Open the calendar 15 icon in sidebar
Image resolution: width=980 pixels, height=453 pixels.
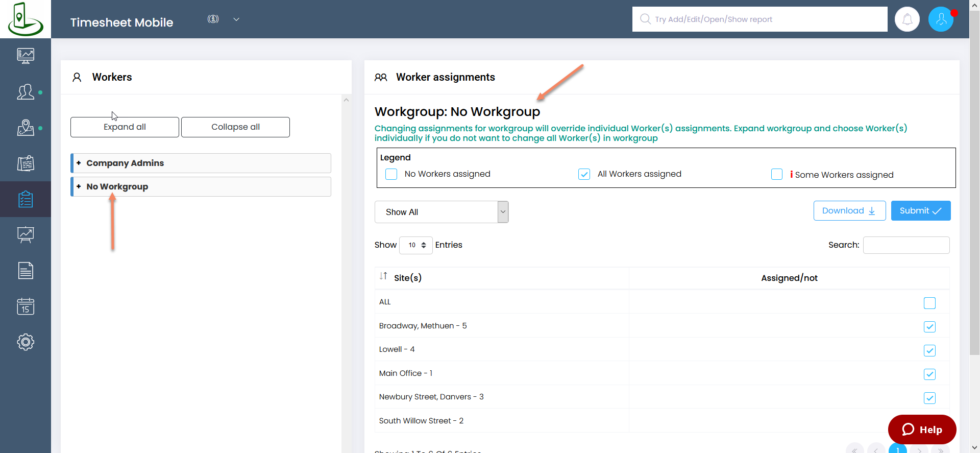click(26, 306)
